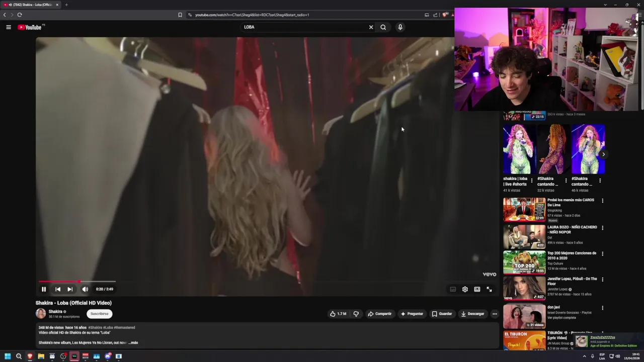
Task: Open Brave browser from the taskbar
Action: (30, 356)
